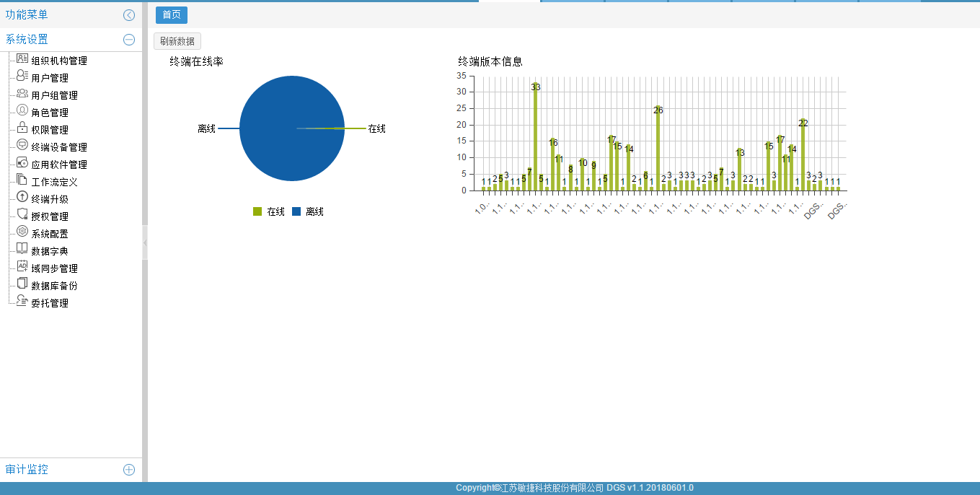Click the role management icon
This screenshot has width=980, height=495.
pos(22,111)
